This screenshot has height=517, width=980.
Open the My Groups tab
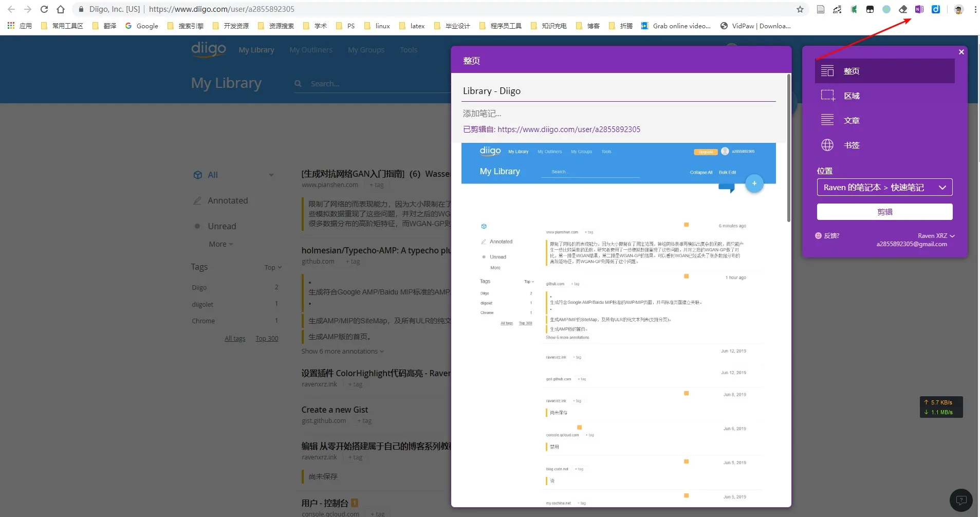(366, 50)
